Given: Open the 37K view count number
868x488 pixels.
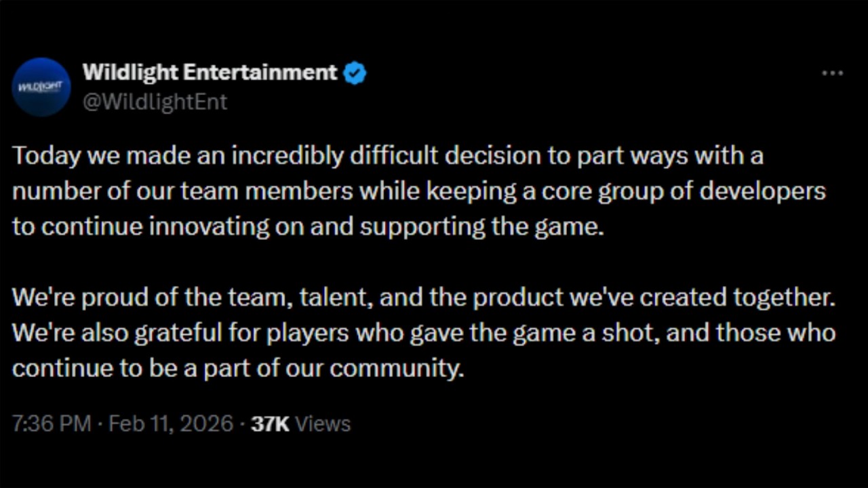Looking at the screenshot, I should (x=270, y=424).
